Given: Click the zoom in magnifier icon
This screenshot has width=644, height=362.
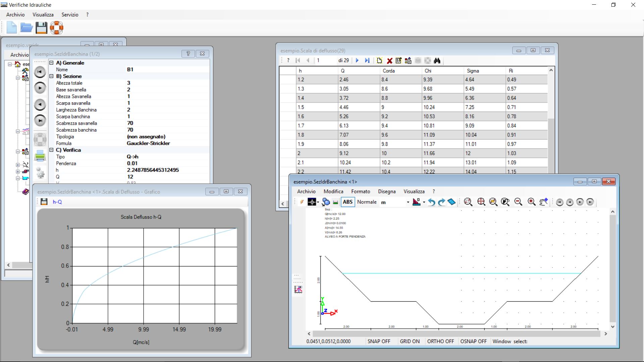Looking at the screenshot, I should click(531, 202).
